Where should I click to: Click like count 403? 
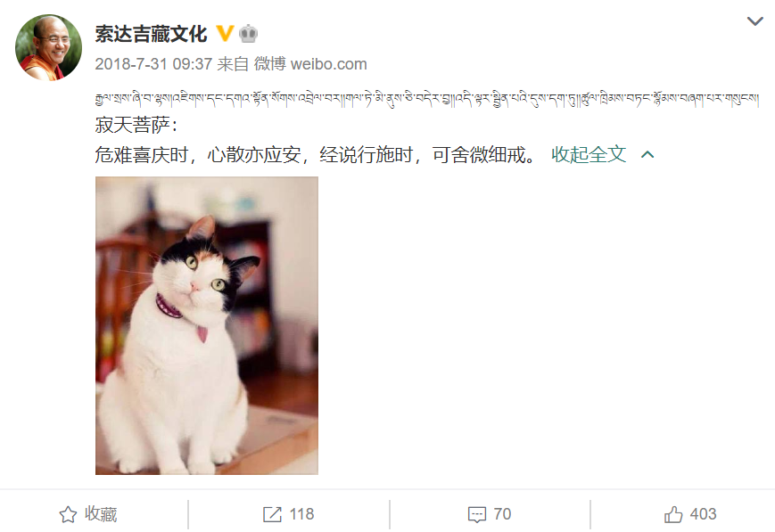[703, 514]
